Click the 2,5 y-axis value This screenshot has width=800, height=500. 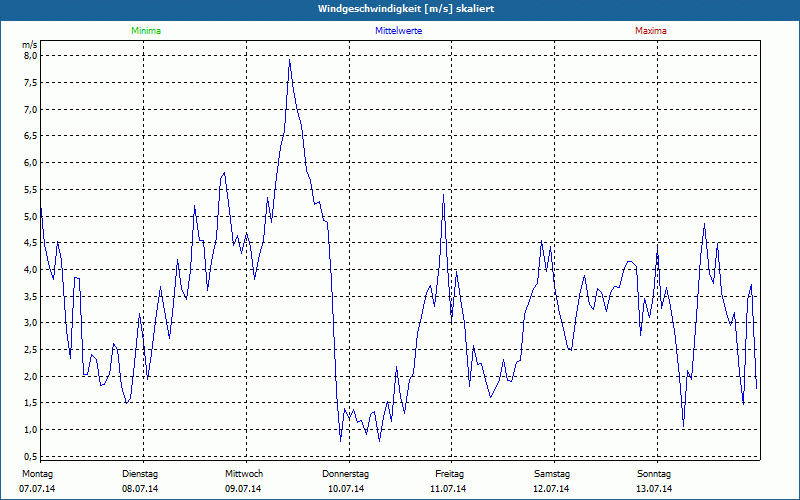point(31,349)
